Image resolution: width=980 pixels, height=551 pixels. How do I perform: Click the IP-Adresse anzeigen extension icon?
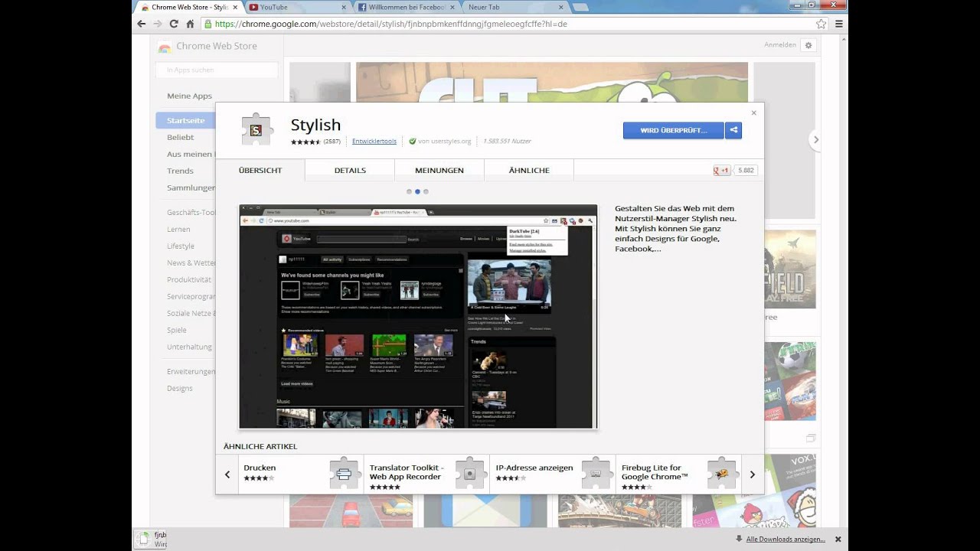tap(596, 474)
